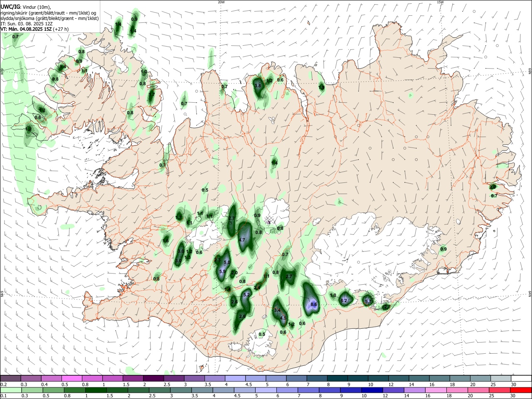
Task: Click the bright pink 0.5 swatch on snow scale
Action: click(x=71, y=378)
